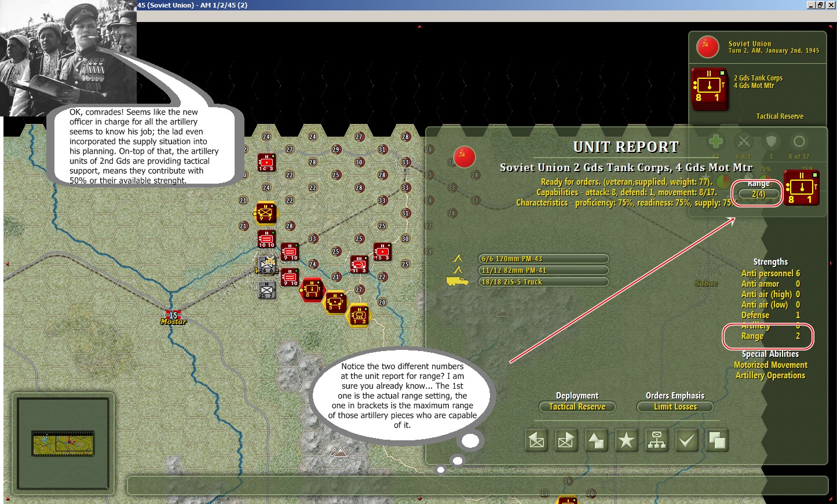Go to next unit with right-arrow envelope icon
Image resolution: width=837 pixels, height=504 pixels.
pos(566,440)
